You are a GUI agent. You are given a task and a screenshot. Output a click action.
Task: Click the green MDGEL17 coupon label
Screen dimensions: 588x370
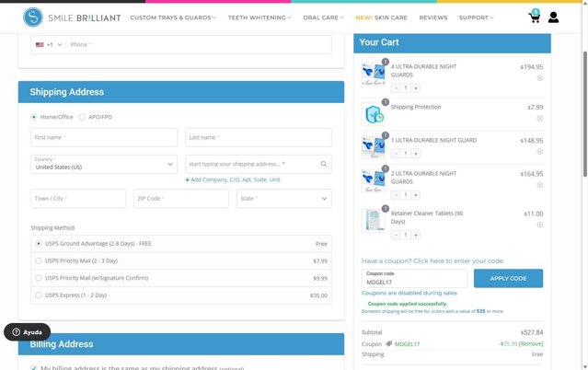(408, 343)
